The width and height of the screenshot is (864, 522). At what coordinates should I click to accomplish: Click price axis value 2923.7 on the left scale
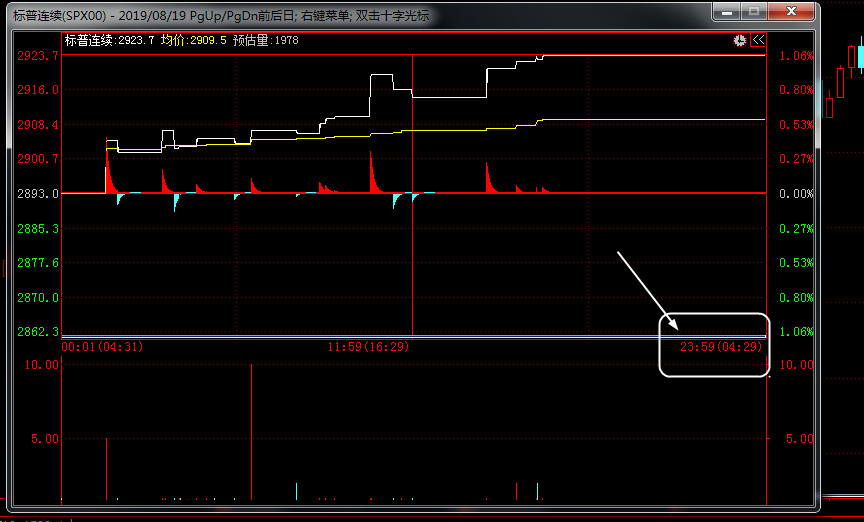tap(37, 56)
